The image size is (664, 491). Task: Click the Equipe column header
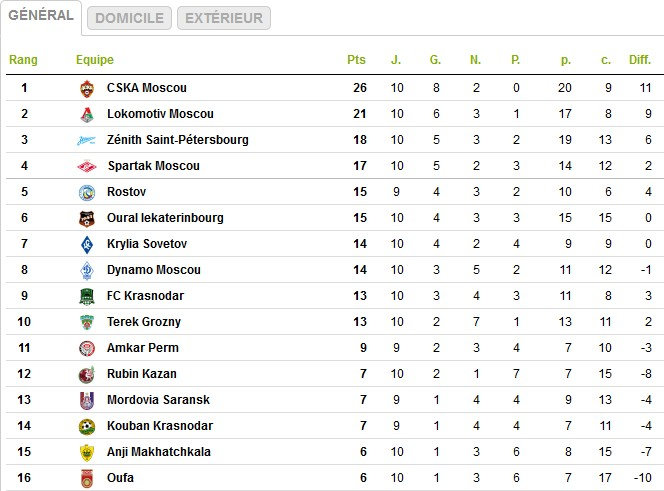coord(95,60)
